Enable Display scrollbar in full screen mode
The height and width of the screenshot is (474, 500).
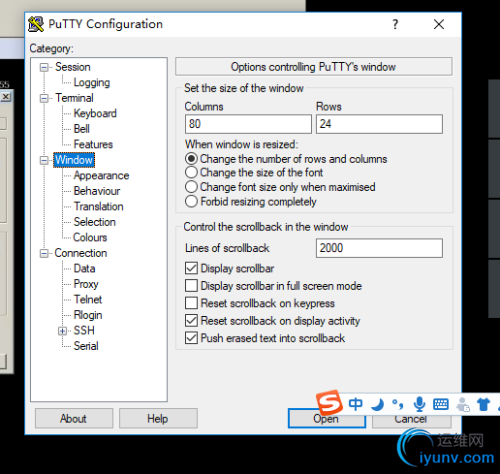tap(191, 286)
